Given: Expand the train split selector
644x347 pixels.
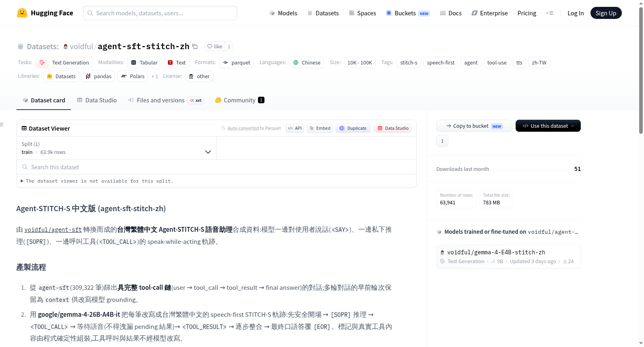Looking at the screenshot, I should coord(116,148).
